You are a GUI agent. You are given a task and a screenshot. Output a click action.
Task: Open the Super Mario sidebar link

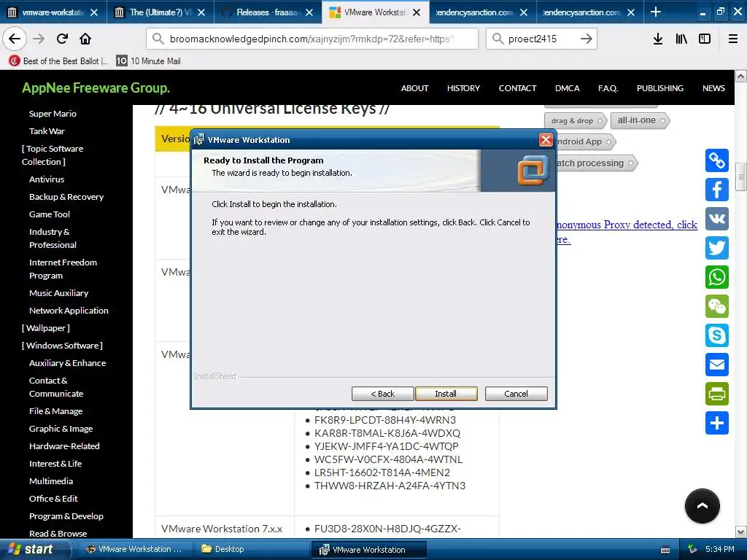(x=53, y=113)
